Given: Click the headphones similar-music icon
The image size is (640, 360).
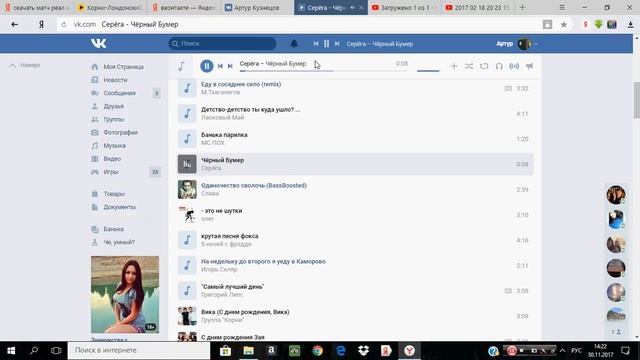Looking at the screenshot, I should pyautogui.click(x=499, y=66).
